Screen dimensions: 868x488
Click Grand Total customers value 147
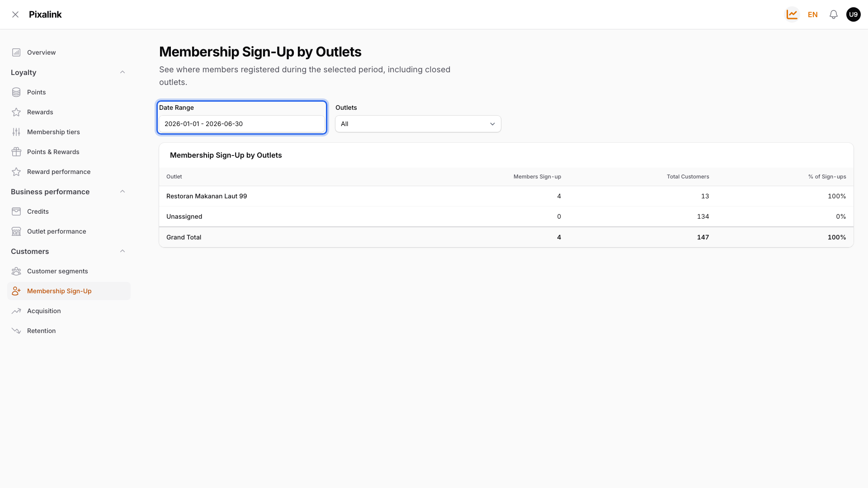click(703, 237)
